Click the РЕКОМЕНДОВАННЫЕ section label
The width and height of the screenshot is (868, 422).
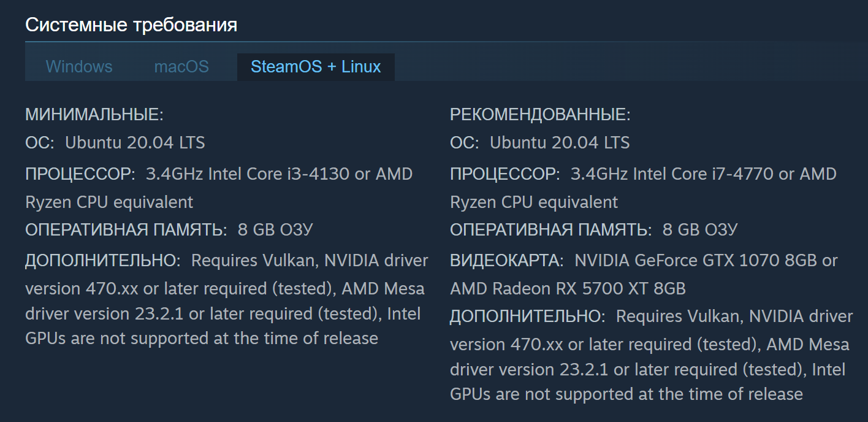(x=540, y=115)
